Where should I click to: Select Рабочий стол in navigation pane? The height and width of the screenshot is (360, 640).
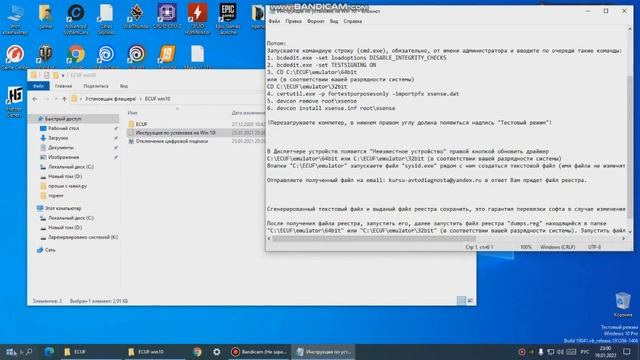[64, 128]
